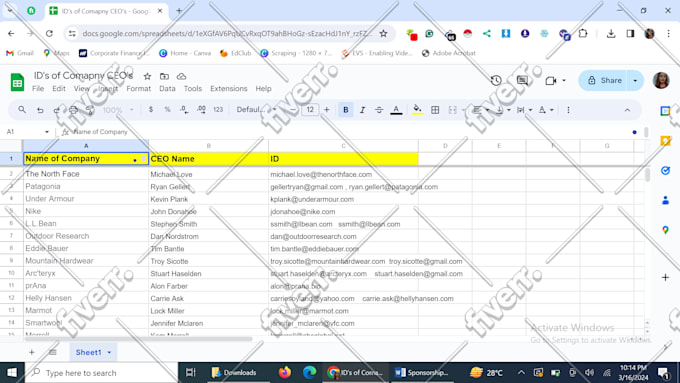The height and width of the screenshot is (383, 680).
Task: Toggle Italic formatting
Action: [362, 110]
